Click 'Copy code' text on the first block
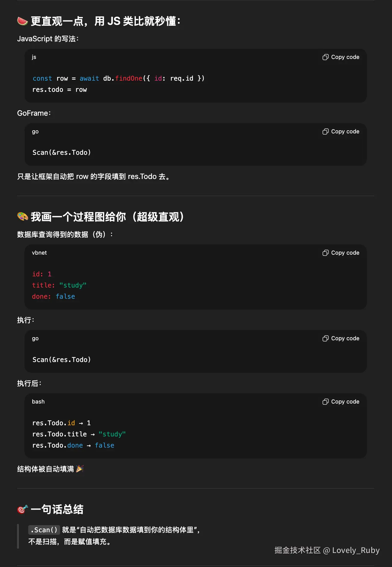The height and width of the screenshot is (567, 392). (345, 57)
